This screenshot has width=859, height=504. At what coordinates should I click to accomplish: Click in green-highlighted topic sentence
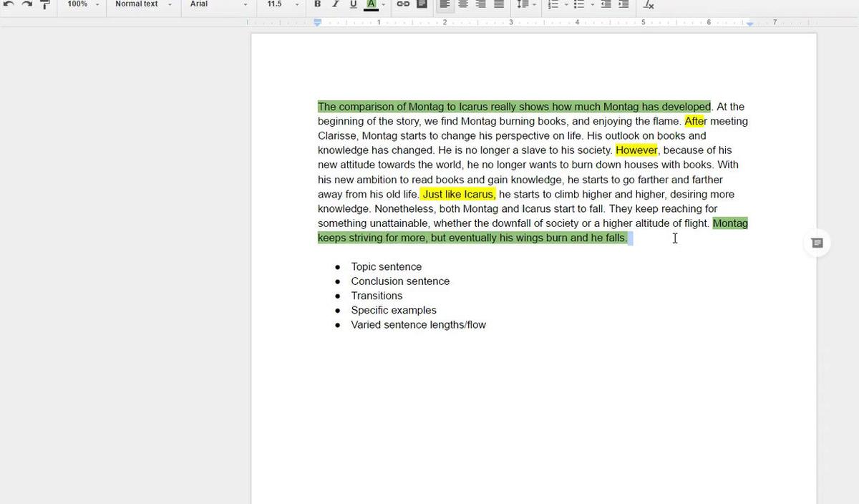[514, 107]
